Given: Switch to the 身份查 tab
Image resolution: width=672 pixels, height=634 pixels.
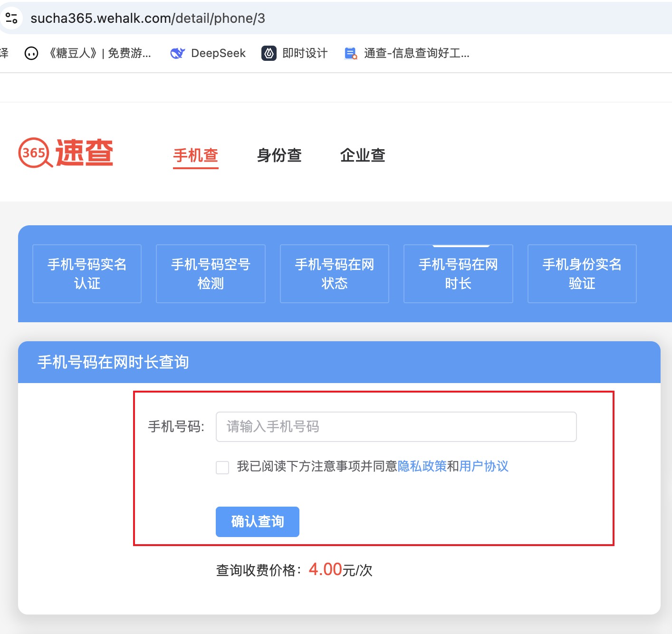Looking at the screenshot, I should [x=279, y=155].
